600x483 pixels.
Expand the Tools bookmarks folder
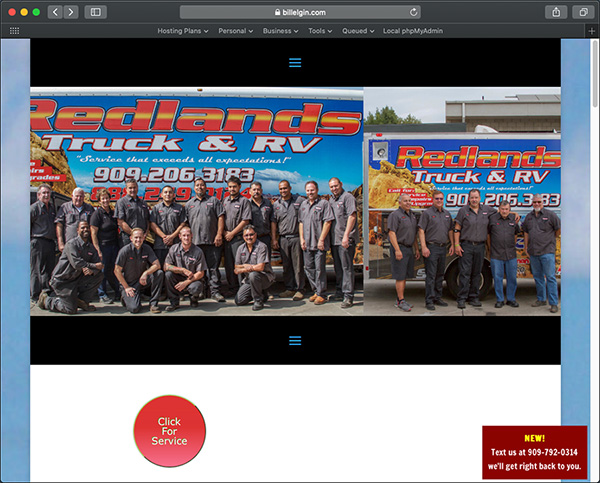(320, 31)
